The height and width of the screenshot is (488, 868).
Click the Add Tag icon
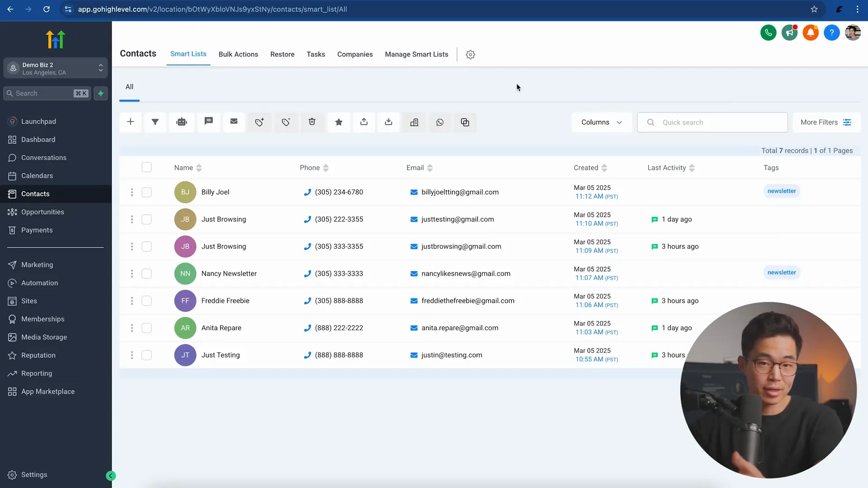pyautogui.click(x=259, y=122)
